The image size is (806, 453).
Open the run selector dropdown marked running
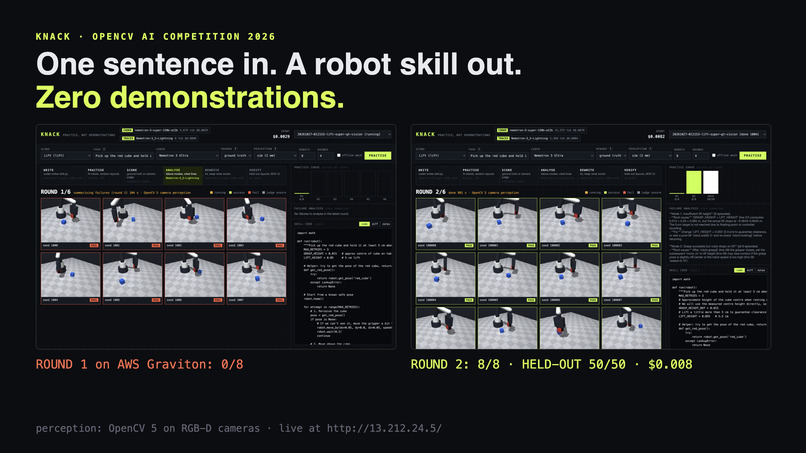[343, 134]
